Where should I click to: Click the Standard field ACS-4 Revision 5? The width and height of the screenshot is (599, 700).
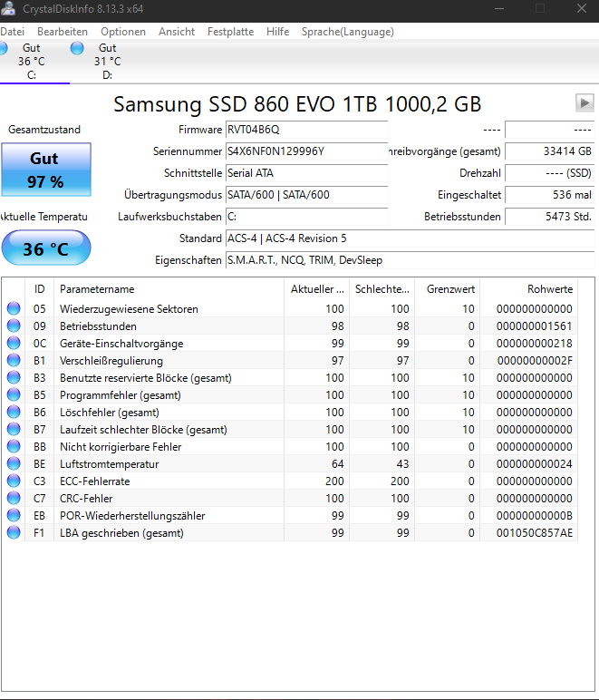410,238
